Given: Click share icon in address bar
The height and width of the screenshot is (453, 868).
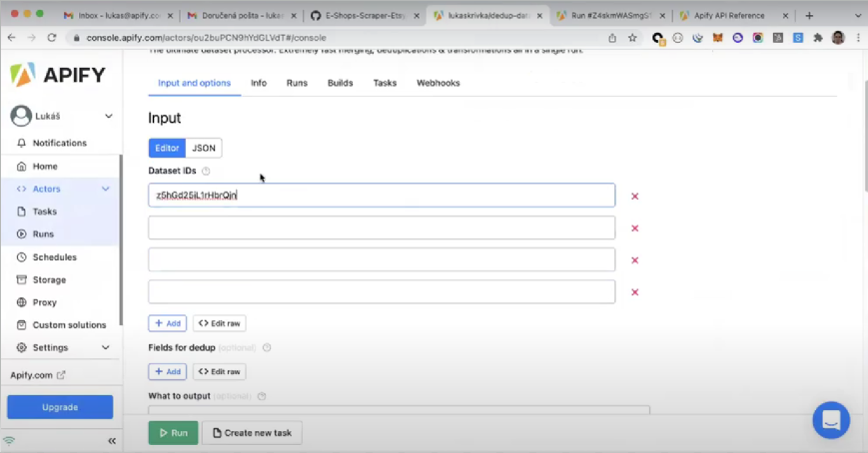Looking at the screenshot, I should 611,38.
